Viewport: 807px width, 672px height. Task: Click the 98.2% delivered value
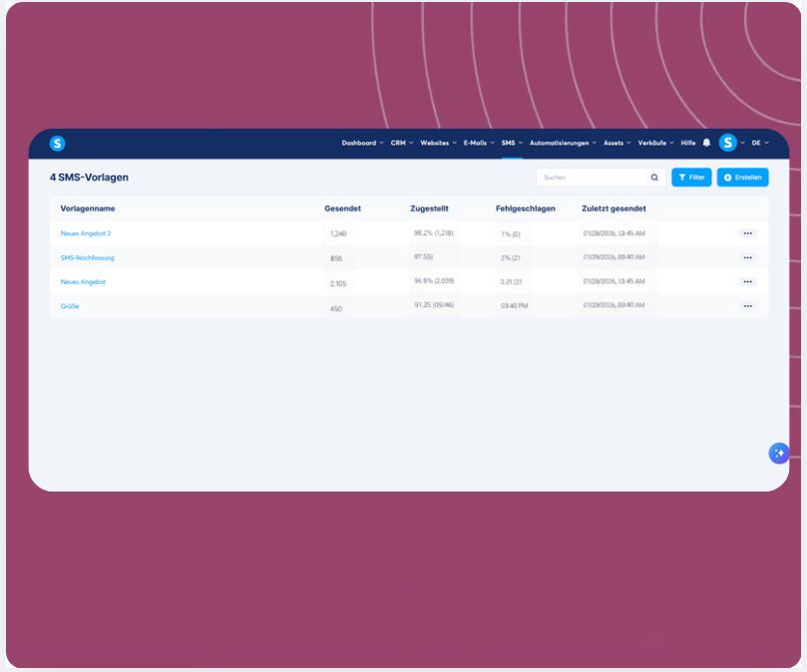click(433, 233)
